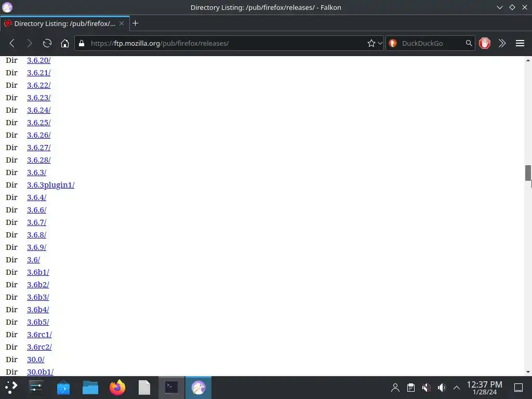Image resolution: width=532 pixels, height=399 pixels.
Task: Open the 3.6.21/ directory link
Action: click(38, 73)
